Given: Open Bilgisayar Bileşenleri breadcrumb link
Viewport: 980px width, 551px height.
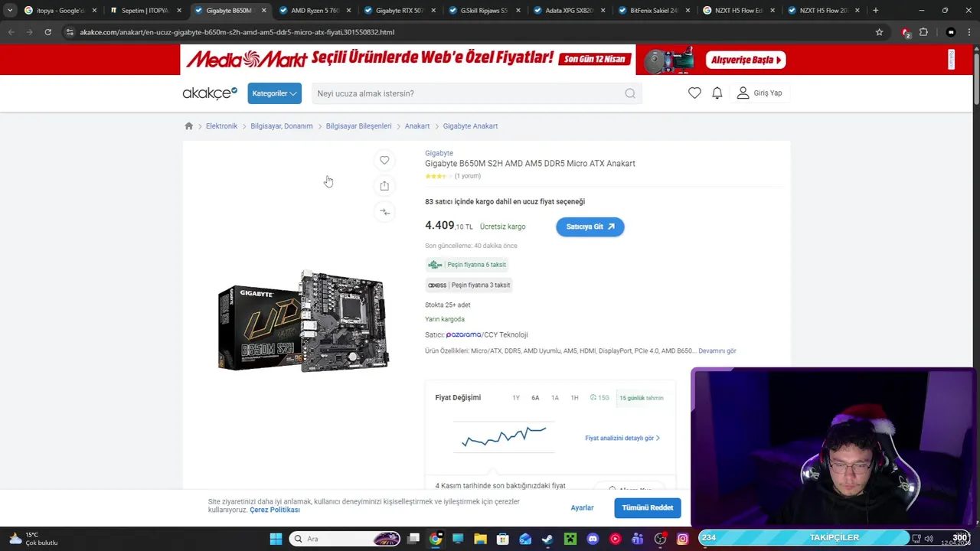Looking at the screenshot, I should [x=358, y=126].
